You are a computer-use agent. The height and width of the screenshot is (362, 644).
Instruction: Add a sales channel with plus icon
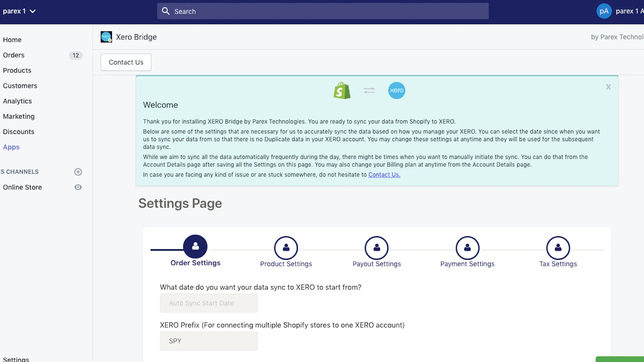pyautogui.click(x=78, y=172)
